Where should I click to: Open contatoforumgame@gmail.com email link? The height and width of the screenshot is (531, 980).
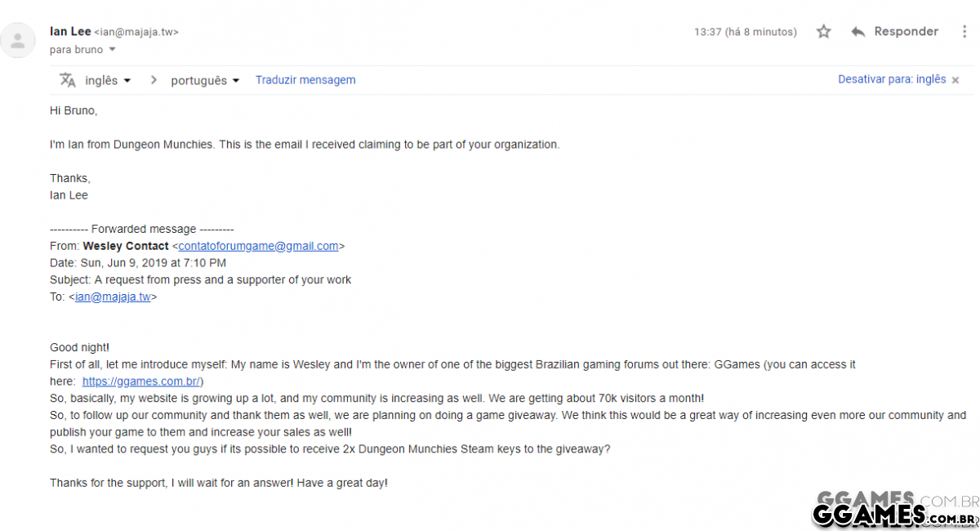click(x=258, y=246)
